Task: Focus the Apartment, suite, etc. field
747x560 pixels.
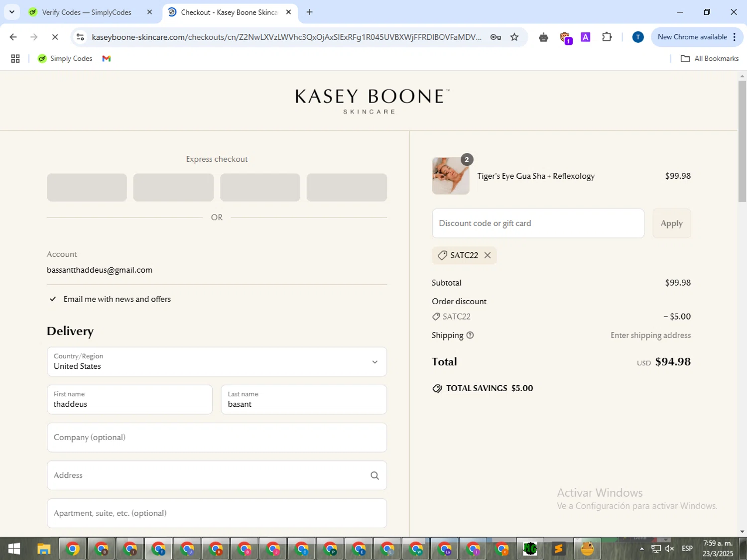Action: pos(217,513)
